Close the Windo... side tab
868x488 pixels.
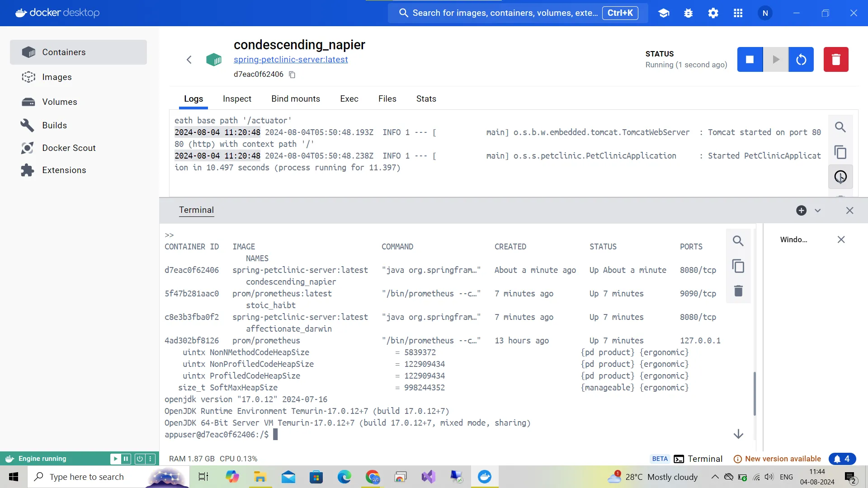(841, 239)
